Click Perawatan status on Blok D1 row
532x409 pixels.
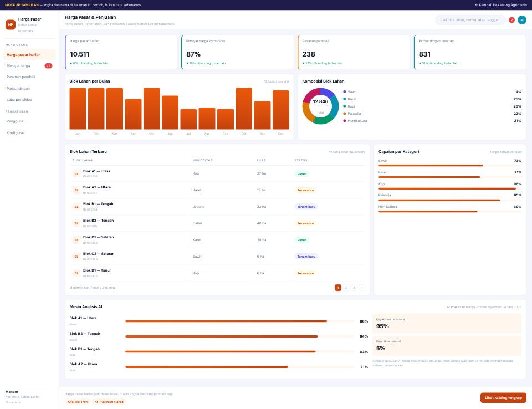(305, 273)
